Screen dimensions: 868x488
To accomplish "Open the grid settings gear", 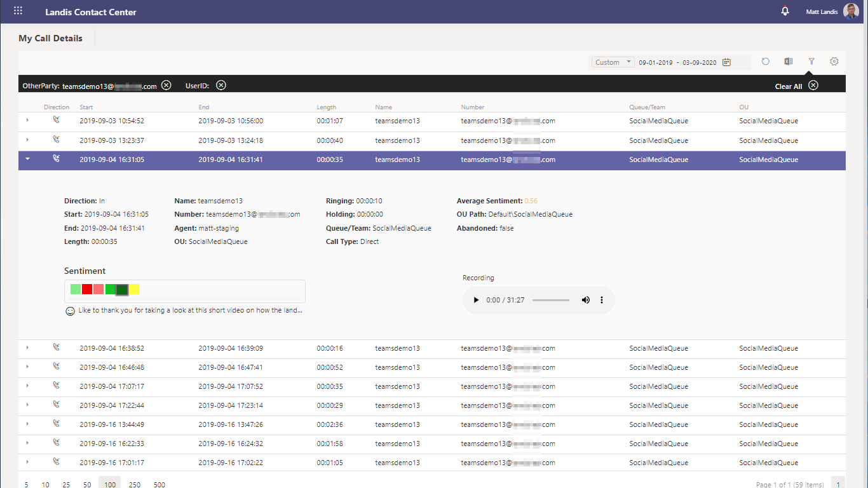I will tap(834, 62).
